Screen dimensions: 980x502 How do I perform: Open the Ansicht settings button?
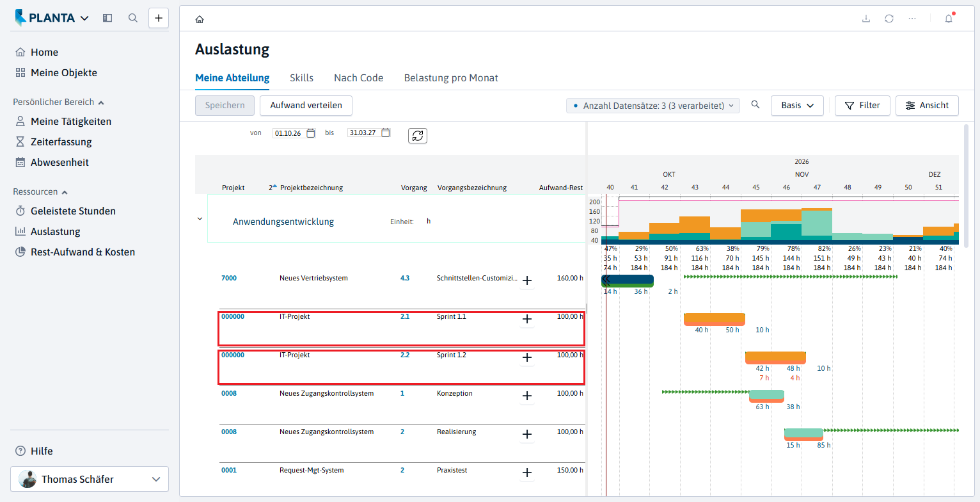coord(927,106)
